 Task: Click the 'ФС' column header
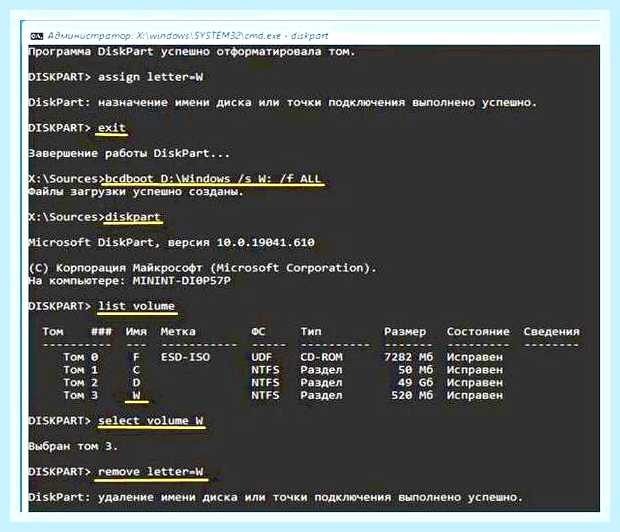click(258, 331)
